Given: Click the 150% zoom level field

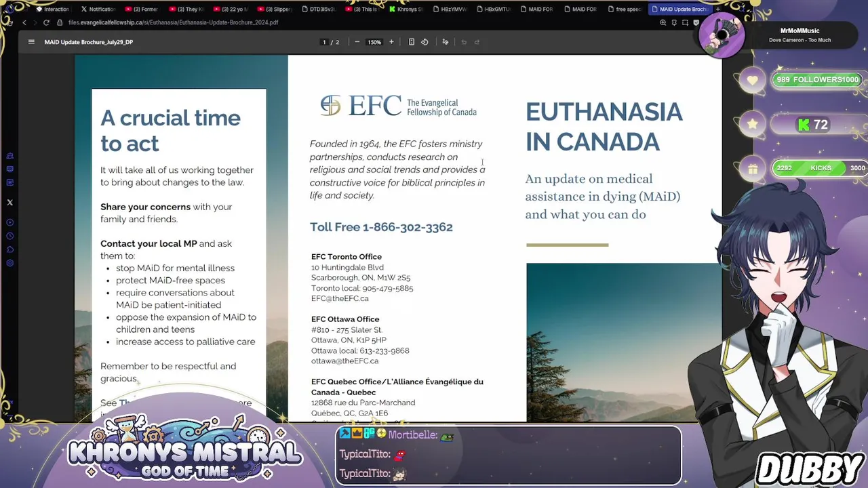Looking at the screenshot, I should coord(374,42).
